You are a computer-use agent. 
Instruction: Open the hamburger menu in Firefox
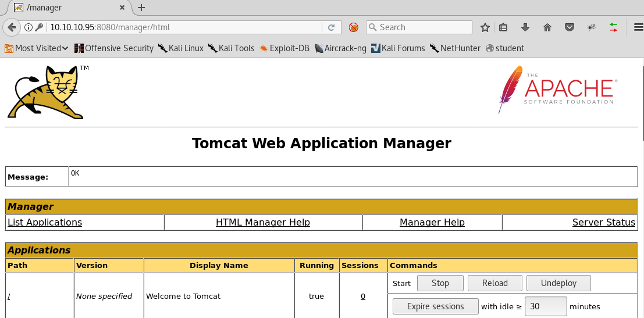click(x=638, y=27)
